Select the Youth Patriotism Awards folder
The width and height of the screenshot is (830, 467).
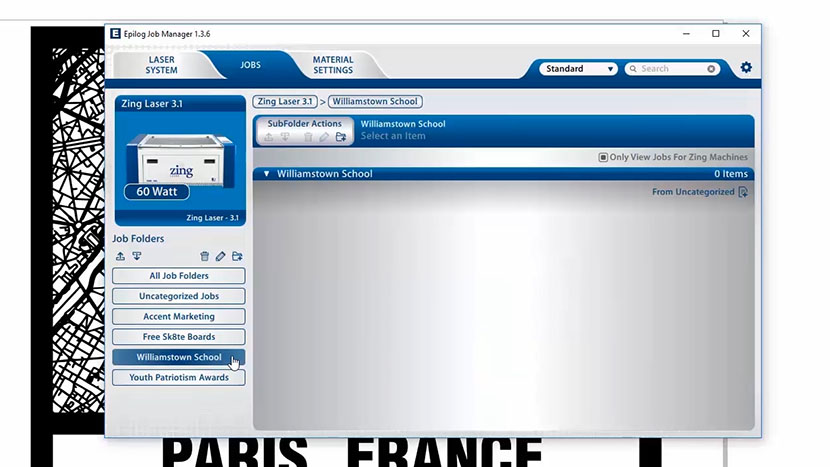click(x=179, y=378)
